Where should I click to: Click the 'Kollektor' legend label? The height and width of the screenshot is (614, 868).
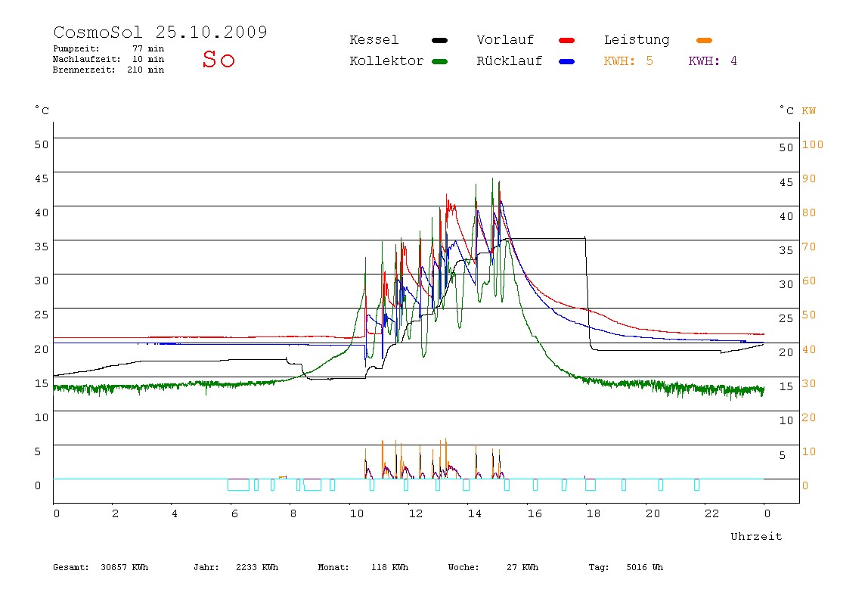pos(386,61)
